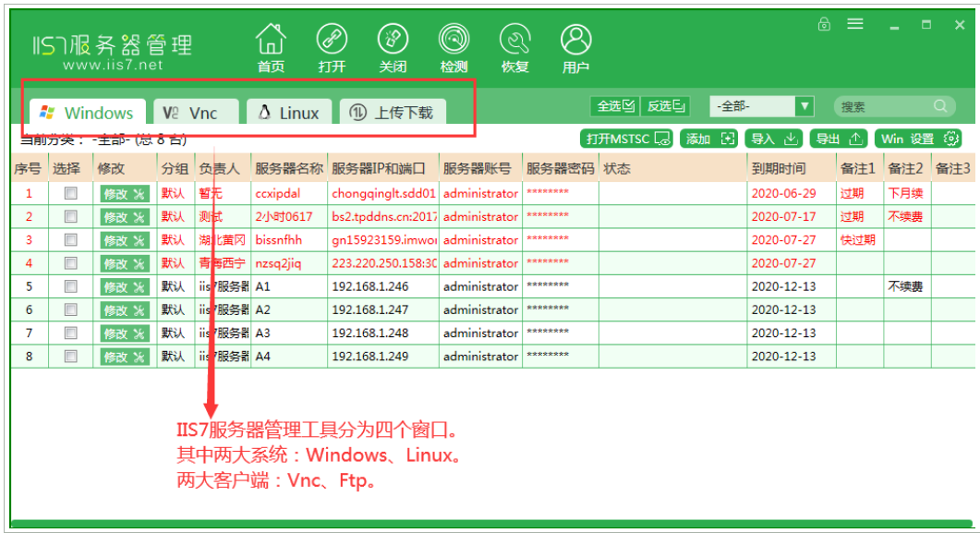Click 修改 for server A4
The width and height of the screenshot is (980, 533).
pyautogui.click(x=125, y=357)
